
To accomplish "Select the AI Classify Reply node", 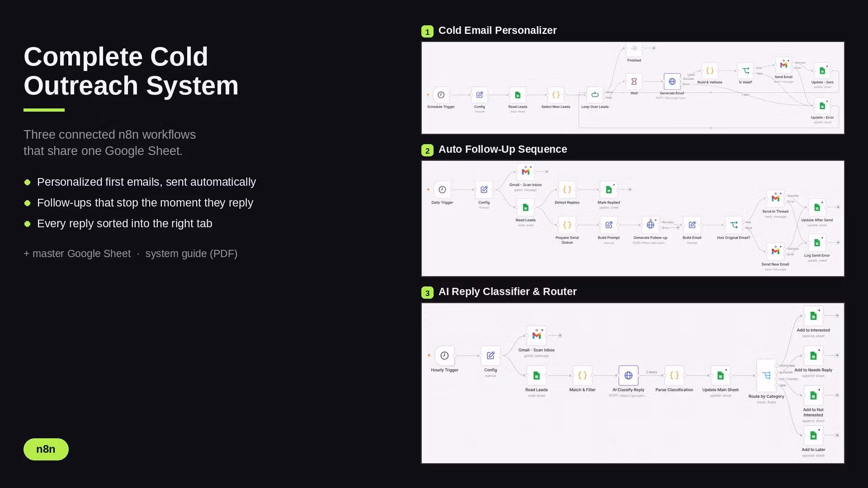I will (x=628, y=376).
